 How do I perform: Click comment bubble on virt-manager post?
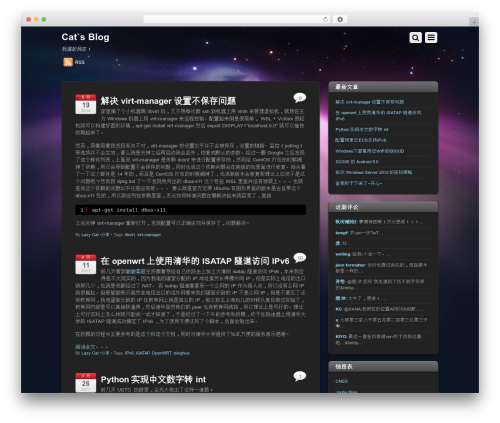(300, 97)
